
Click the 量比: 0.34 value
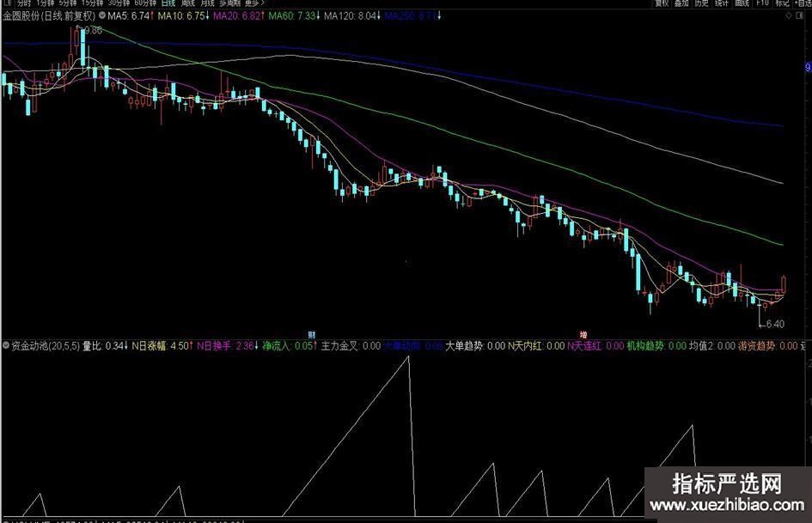click(x=105, y=346)
